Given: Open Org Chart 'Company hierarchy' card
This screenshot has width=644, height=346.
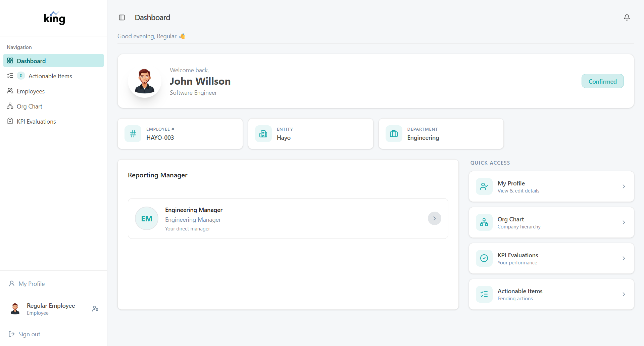Looking at the screenshot, I should (x=551, y=222).
